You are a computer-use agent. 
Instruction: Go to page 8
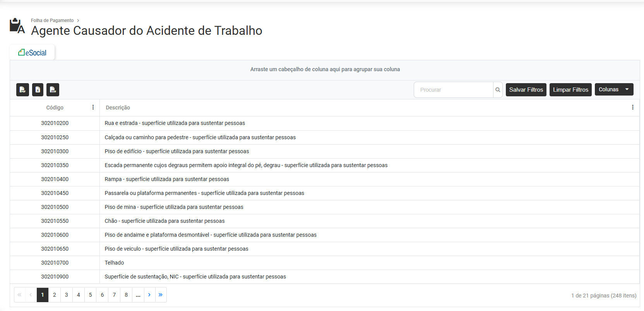pos(126,295)
